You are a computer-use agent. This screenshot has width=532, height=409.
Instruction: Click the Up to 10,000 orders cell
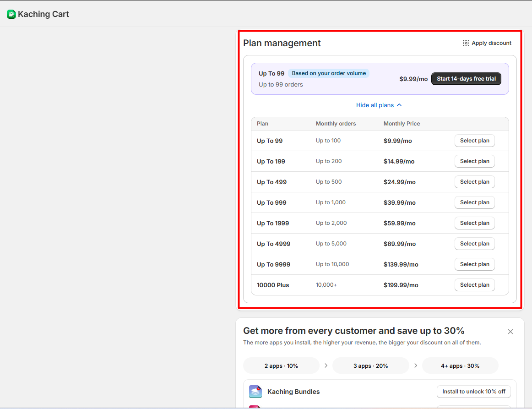[x=332, y=264]
